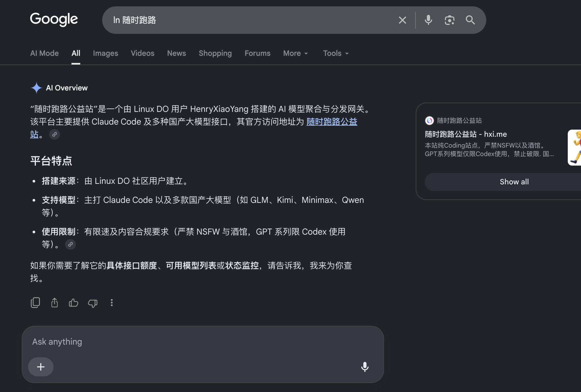Go to the Images tab
Image resolution: width=581 pixels, height=392 pixels.
click(106, 53)
